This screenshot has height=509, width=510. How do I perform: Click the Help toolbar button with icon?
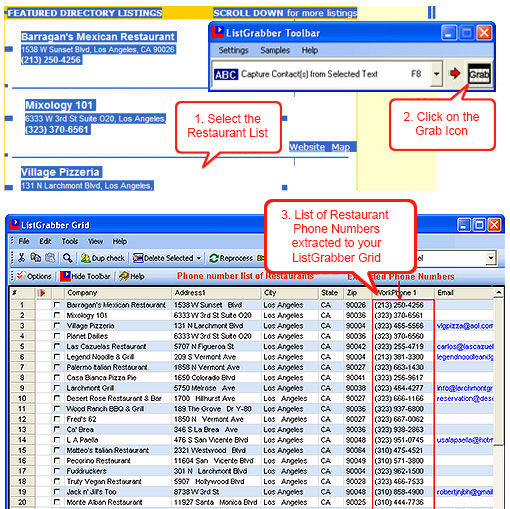pos(132,276)
